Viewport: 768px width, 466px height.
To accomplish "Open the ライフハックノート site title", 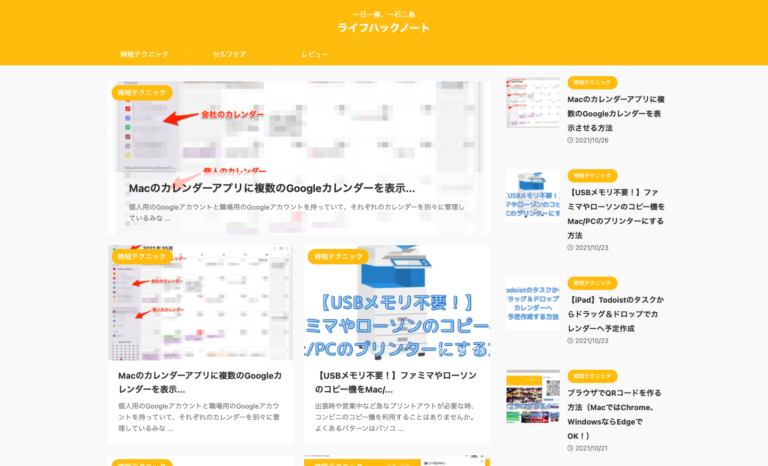I will tap(383, 29).
